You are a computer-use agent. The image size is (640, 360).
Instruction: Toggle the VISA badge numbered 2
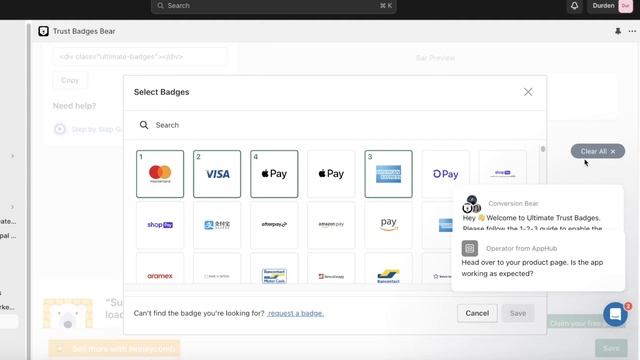217,174
